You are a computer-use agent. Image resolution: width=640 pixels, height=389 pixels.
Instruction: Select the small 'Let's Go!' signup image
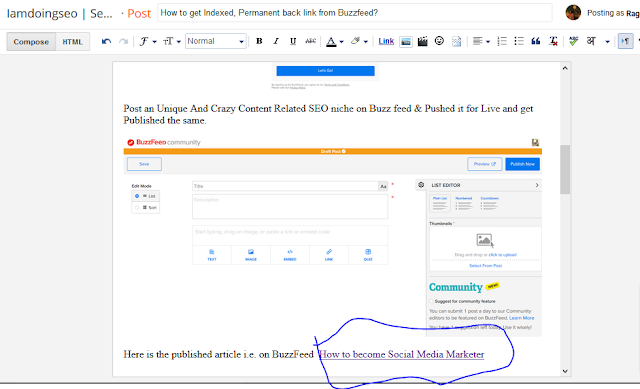tap(325, 76)
